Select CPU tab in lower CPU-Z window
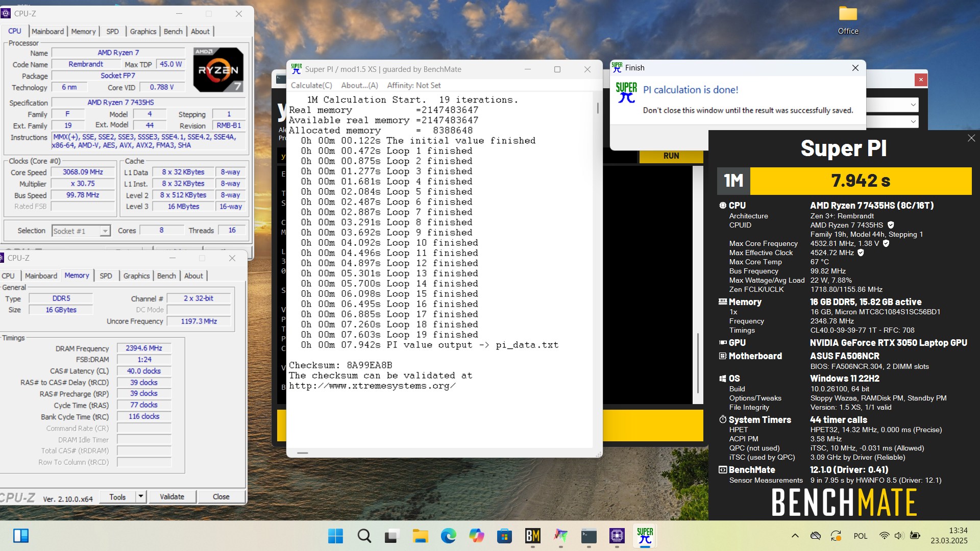Image resolution: width=980 pixels, height=551 pixels. [x=8, y=276]
